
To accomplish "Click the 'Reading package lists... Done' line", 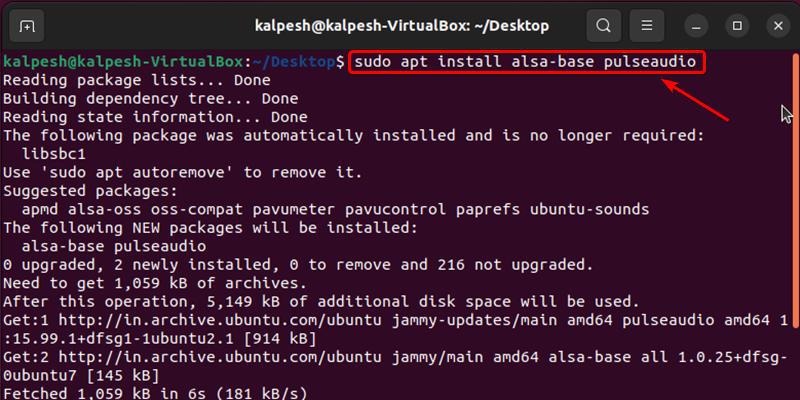I will coord(137,80).
